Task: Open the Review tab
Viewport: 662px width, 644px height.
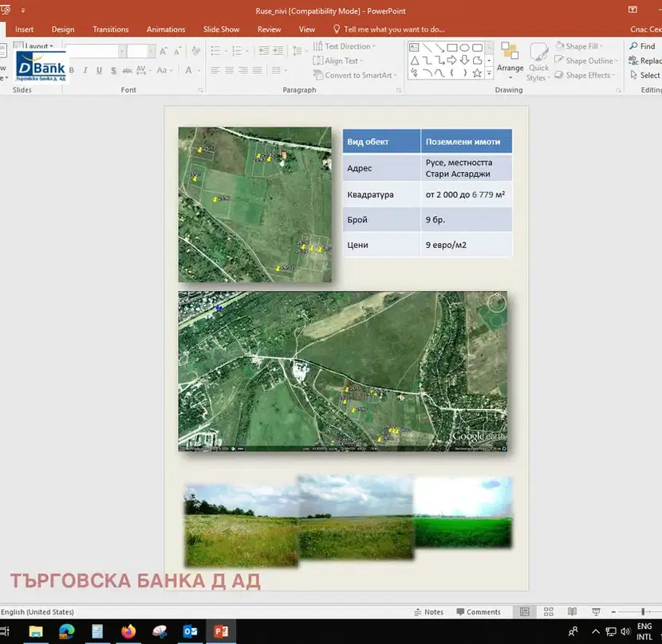Action: (269, 29)
